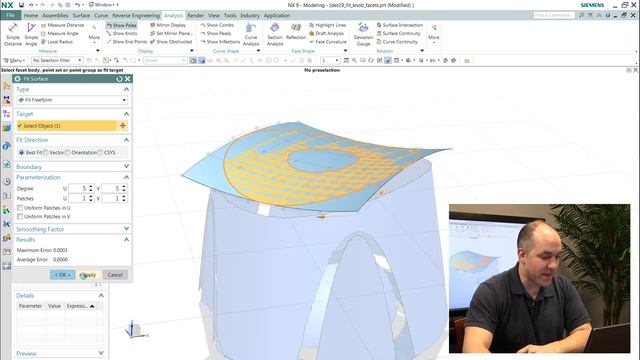This screenshot has width=640, height=360.
Task: Click Surface Continuity command
Action: point(398,33)
